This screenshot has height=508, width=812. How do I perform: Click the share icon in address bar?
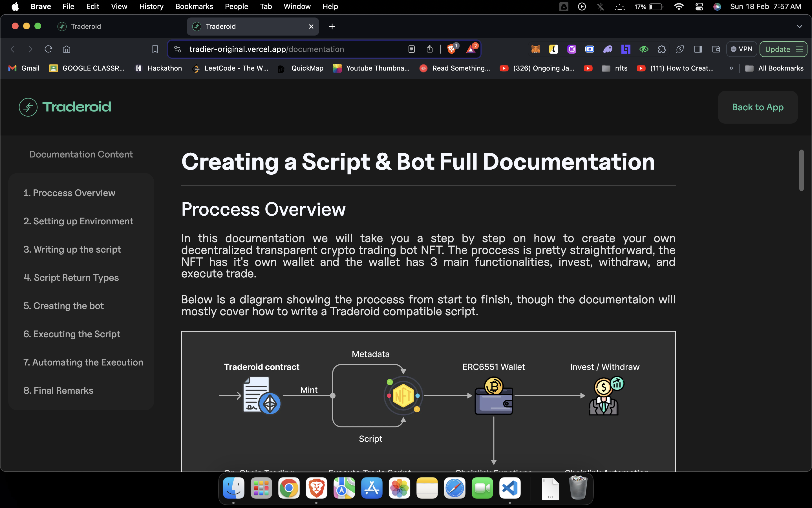tap(429, 49)
